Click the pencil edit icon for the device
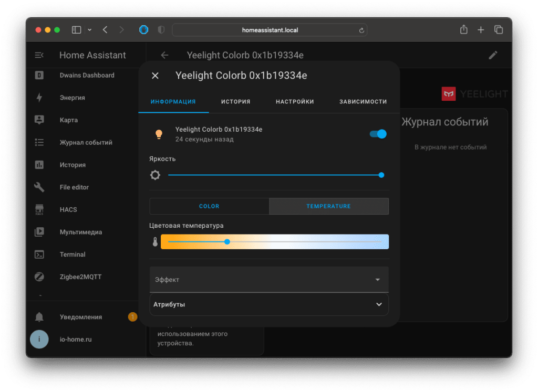Image resolution: width=538 pixels, height=392 pixels. click(493, 55)
